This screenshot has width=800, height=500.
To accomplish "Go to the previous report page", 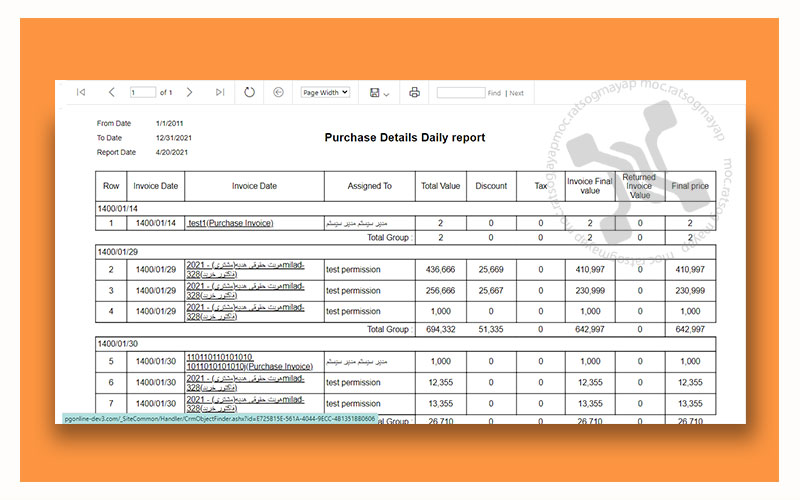I will tap(111, 92).
